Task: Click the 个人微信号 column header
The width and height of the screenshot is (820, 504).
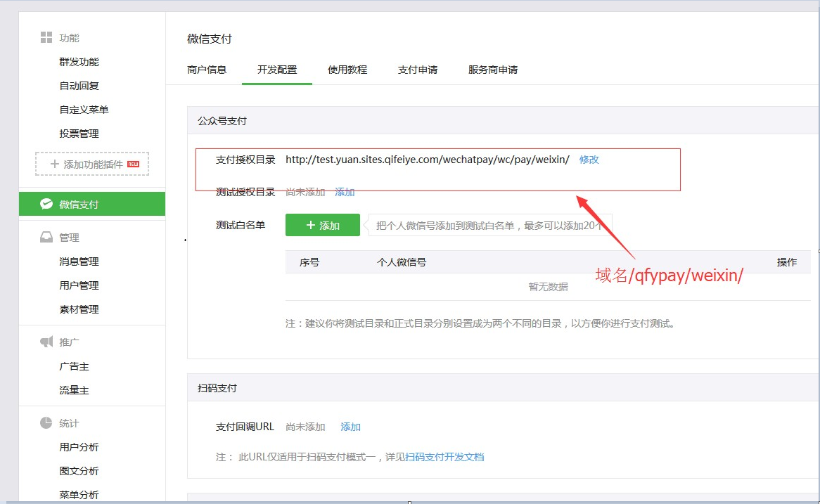Action: 402,262
